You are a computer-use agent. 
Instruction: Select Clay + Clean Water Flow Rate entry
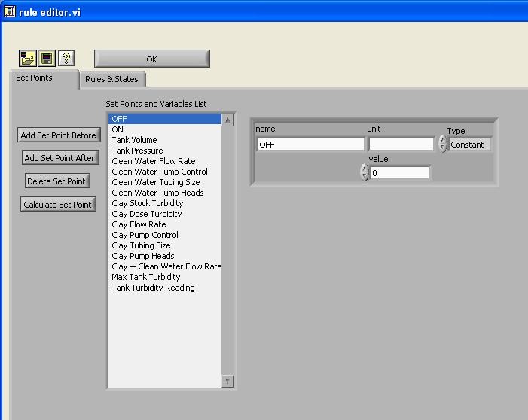tap(165, 266)
